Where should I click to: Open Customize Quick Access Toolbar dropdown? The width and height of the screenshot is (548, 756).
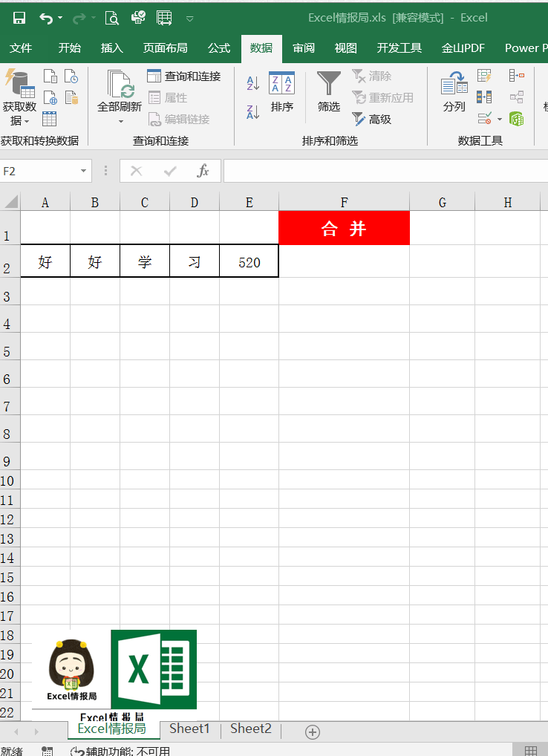190,19
